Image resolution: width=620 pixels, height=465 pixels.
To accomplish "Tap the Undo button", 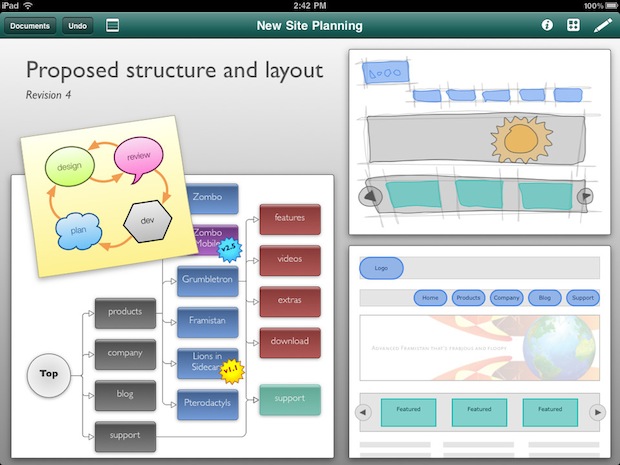I will click(78, 26).
